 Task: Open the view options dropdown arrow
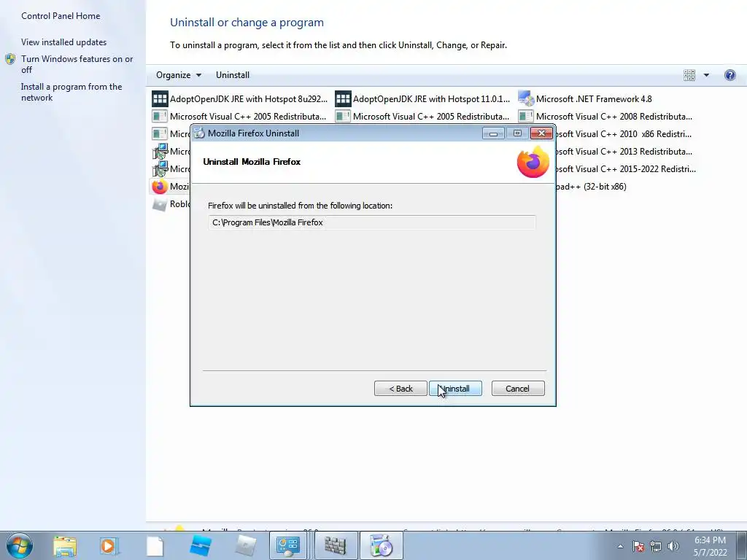coord(706,75)
